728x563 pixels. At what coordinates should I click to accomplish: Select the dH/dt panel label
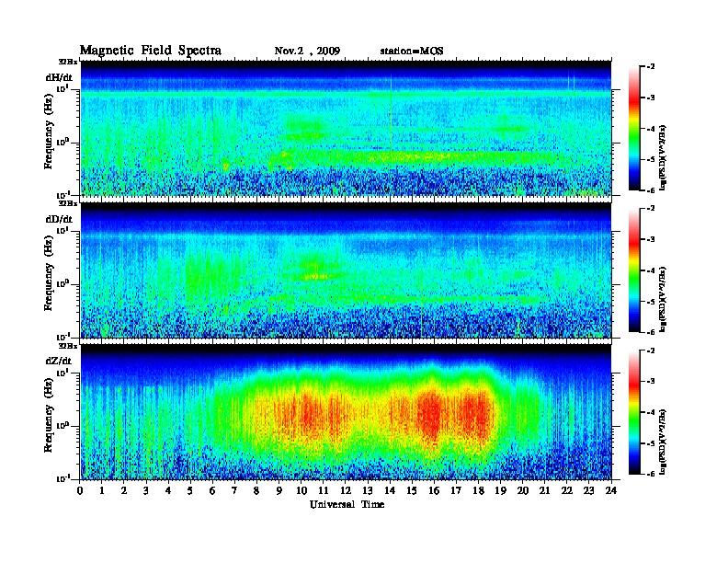(59, 77)
